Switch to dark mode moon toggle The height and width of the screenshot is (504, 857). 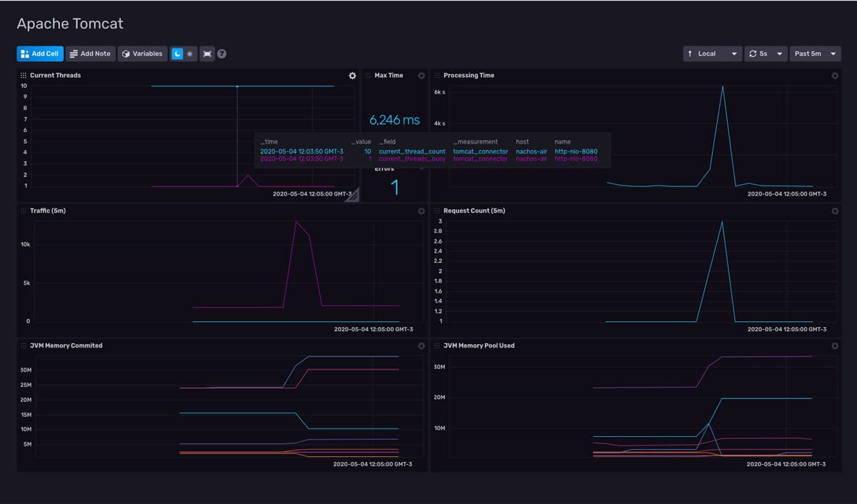pyautogui.click(x=178, y=54)
